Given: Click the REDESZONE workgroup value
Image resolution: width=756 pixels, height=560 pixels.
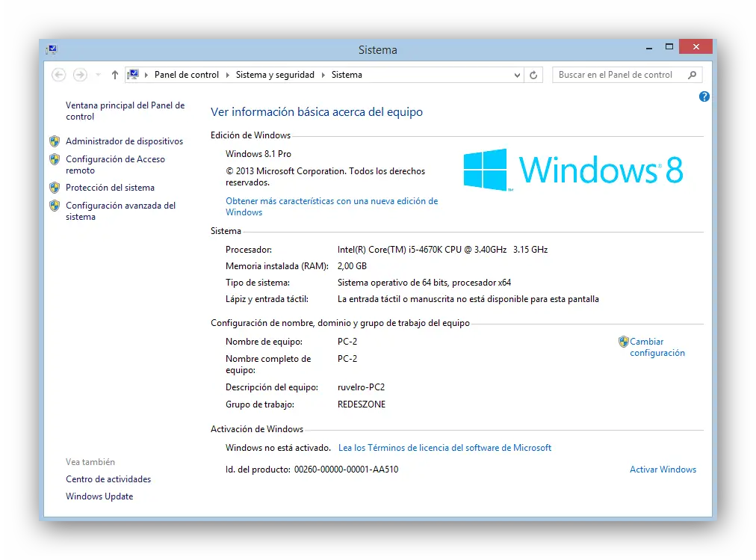Looking at the screenshot, I should pyautogui.click(x=362, y=404).
